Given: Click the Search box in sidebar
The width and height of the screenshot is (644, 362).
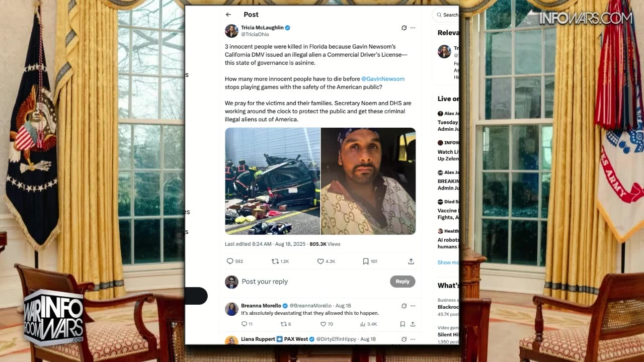Looking at the screenshot, I should tap(446, 15).
